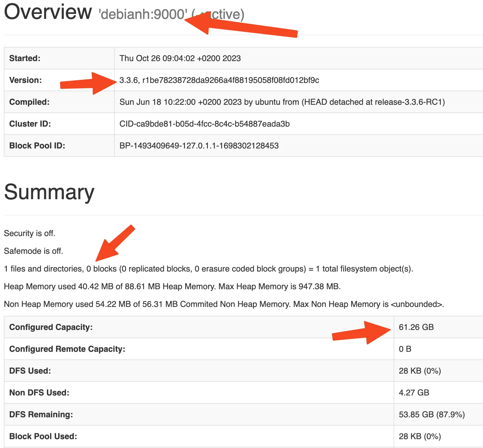Click the 'Security is off.' text
Screen dimensions: 483x448
[x=29, y=233]
